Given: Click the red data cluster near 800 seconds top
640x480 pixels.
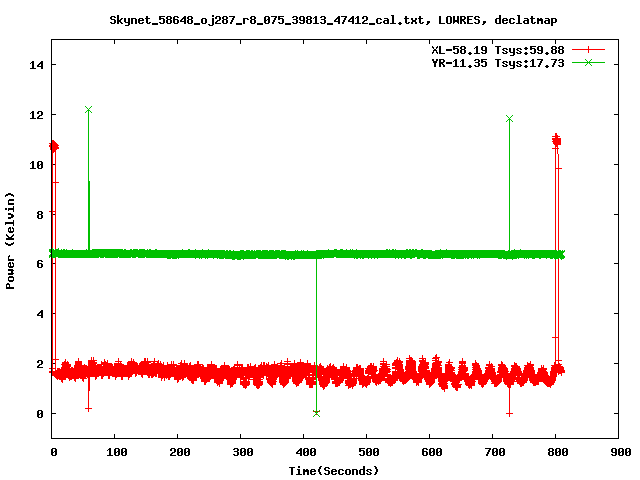Looking at the screenshot, I should (x=556, y=141).
